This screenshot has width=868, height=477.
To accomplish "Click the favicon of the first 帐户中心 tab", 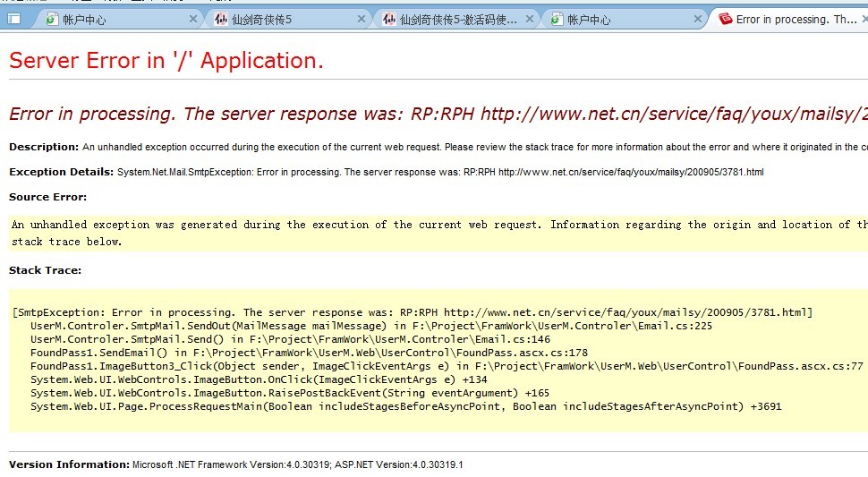I will pos(52,19).
